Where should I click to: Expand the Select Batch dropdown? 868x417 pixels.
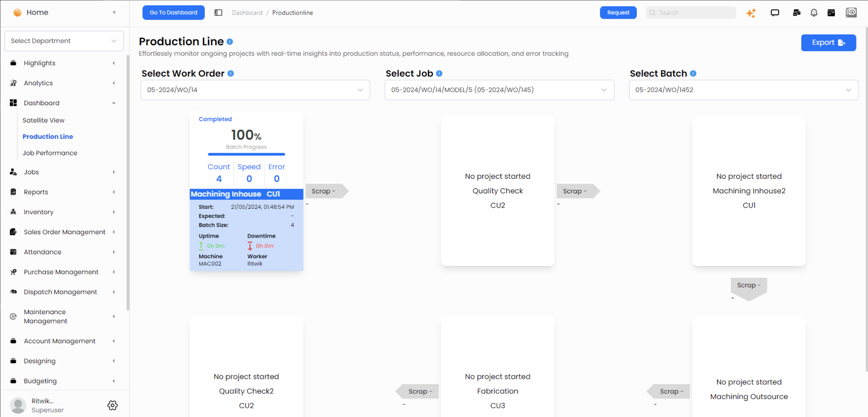pyautogui.click(x=743, y=90)
